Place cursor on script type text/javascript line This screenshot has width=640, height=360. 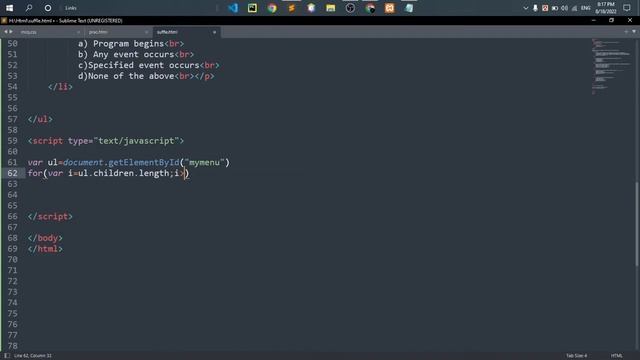106,141
